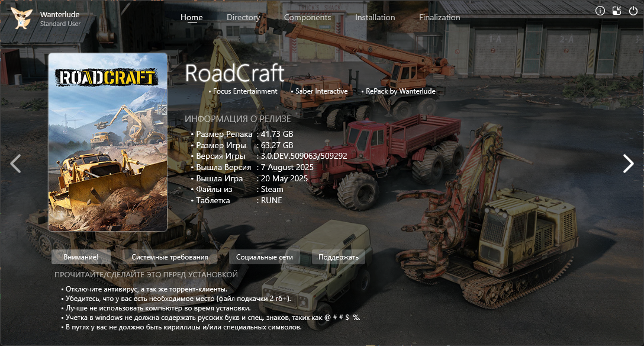This screenshot has width=644, height=346.
Task: Click the Standard User label
Action: (x=60, y=24)
